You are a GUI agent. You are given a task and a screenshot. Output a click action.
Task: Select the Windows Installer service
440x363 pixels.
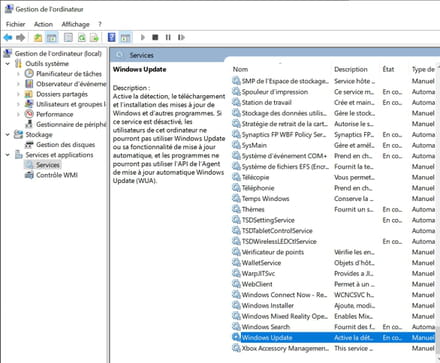(x=268, y=305)
